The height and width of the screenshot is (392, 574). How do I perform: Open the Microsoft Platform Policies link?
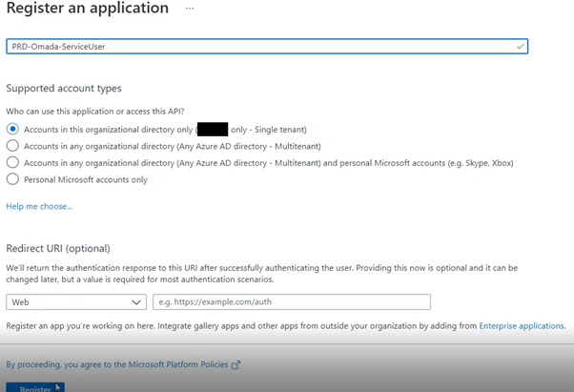point(117,364)
